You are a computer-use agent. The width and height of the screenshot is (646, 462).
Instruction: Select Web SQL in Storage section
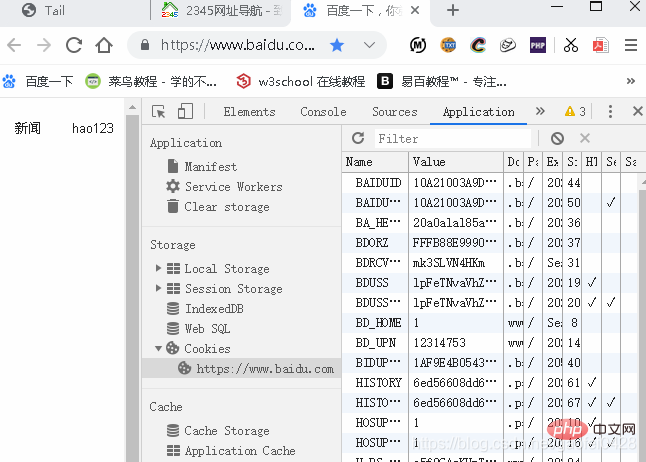tap(198, 328)
